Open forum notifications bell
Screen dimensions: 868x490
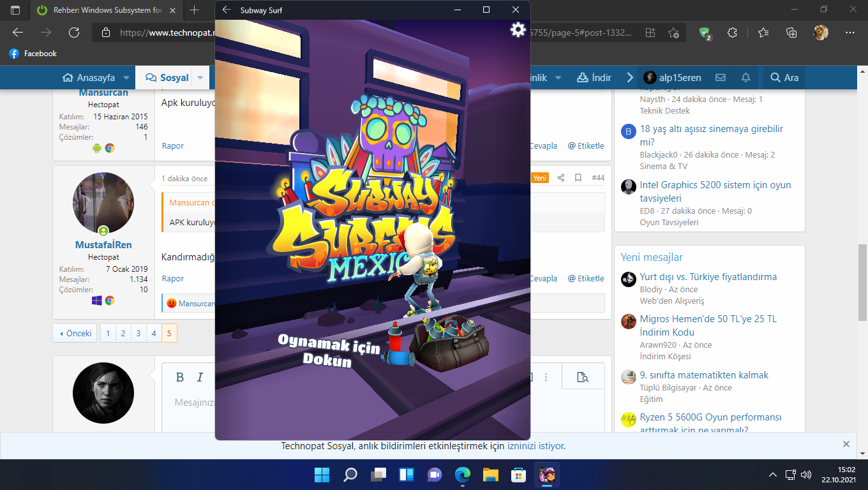point(745,78)
